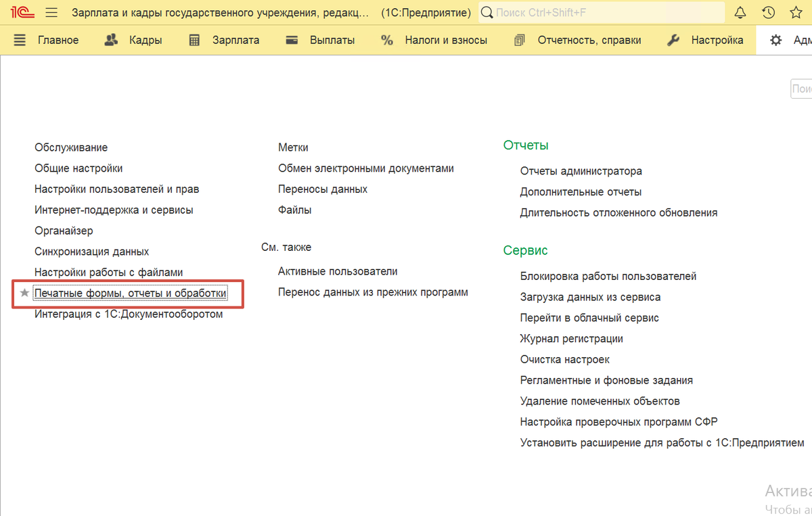Toggle favorite star next to Печатные формы
The image size is (812, 516).
pyautogui.click(x=25, y=294)
